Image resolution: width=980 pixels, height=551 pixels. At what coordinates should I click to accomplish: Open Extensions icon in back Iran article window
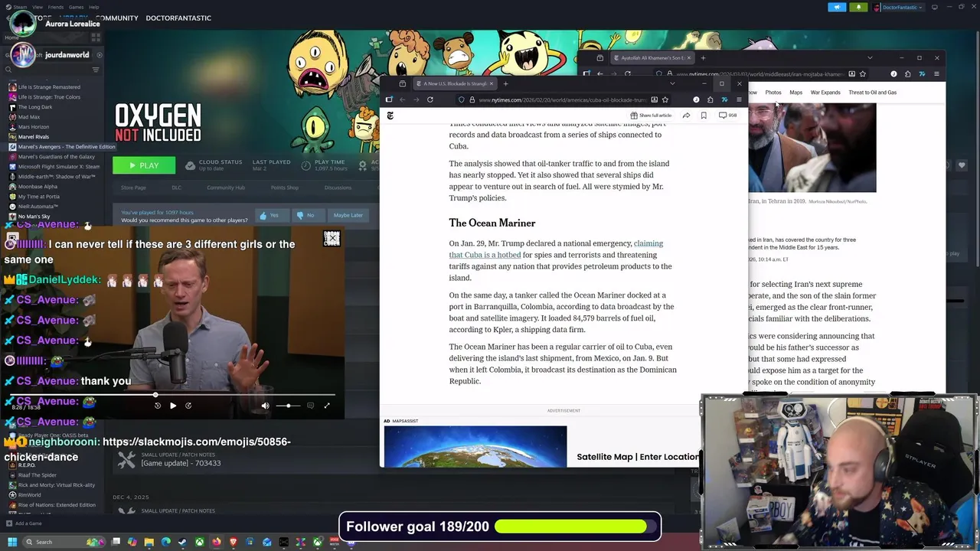[908, 74]
